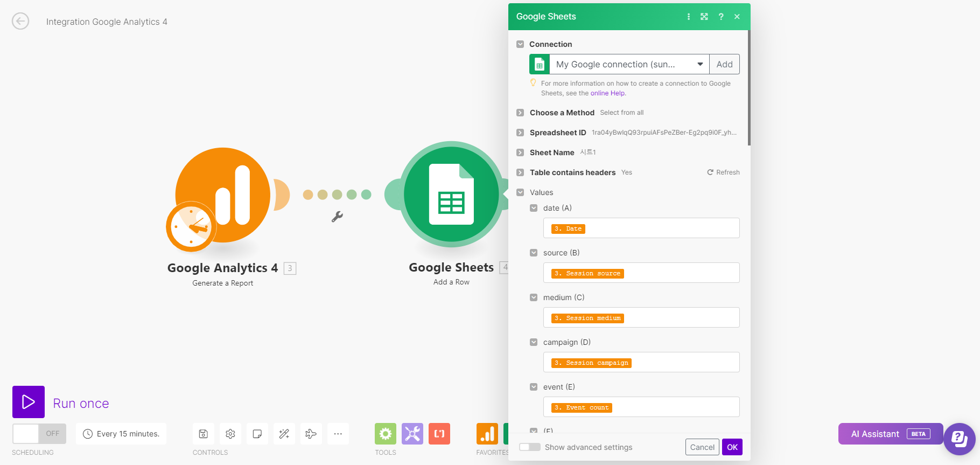Toggle the event (E) checkbox

tap(534, 387)
